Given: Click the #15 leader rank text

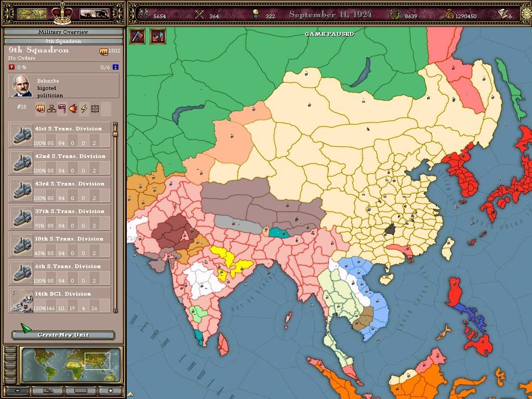Looking at the screenshot, I should coord(21,107).
